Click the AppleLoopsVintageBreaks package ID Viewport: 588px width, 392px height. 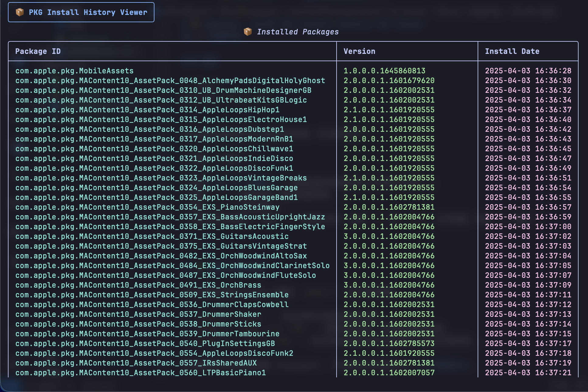(161, 178)
